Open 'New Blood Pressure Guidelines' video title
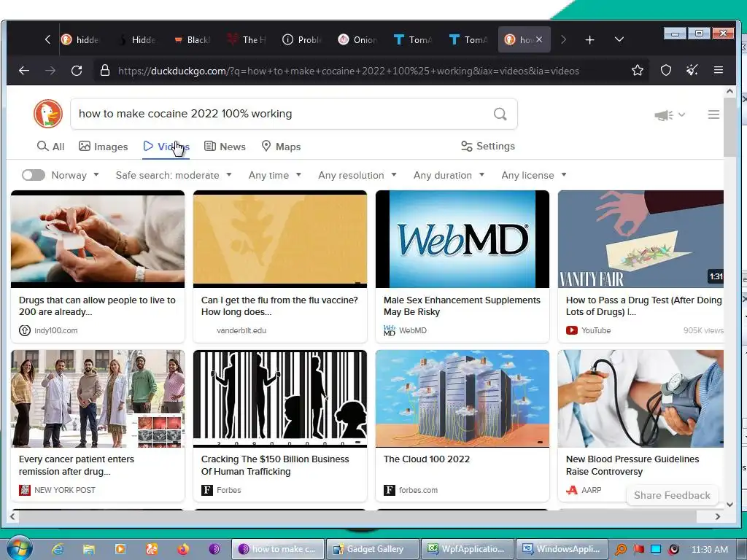Viewport: 747px width, 560px height. click(632, 465)
